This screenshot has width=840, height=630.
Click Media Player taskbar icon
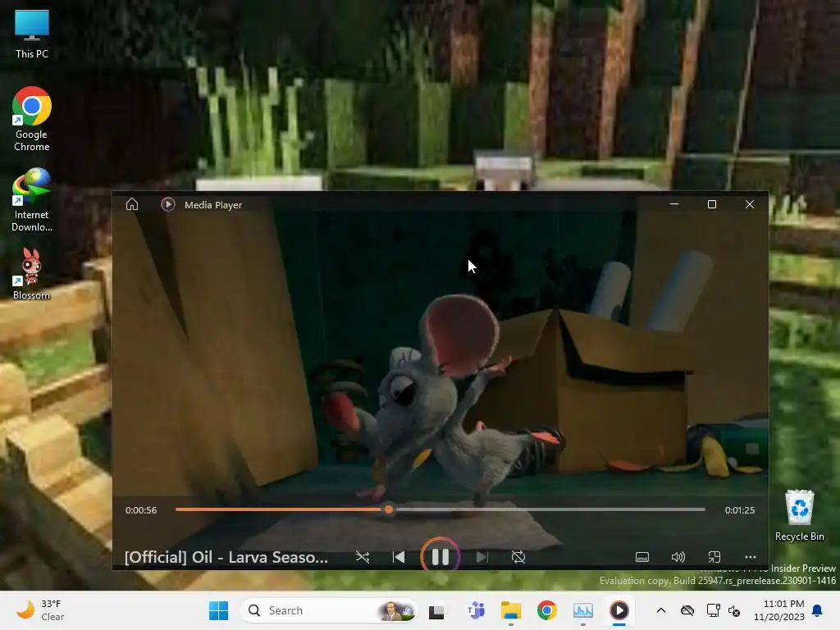click(619, 610)
